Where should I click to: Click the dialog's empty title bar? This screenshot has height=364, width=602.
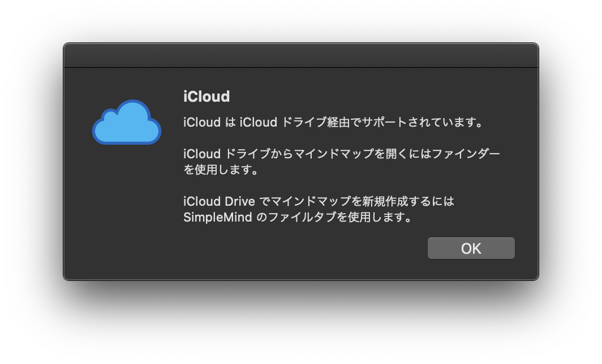tap(300, 55)
